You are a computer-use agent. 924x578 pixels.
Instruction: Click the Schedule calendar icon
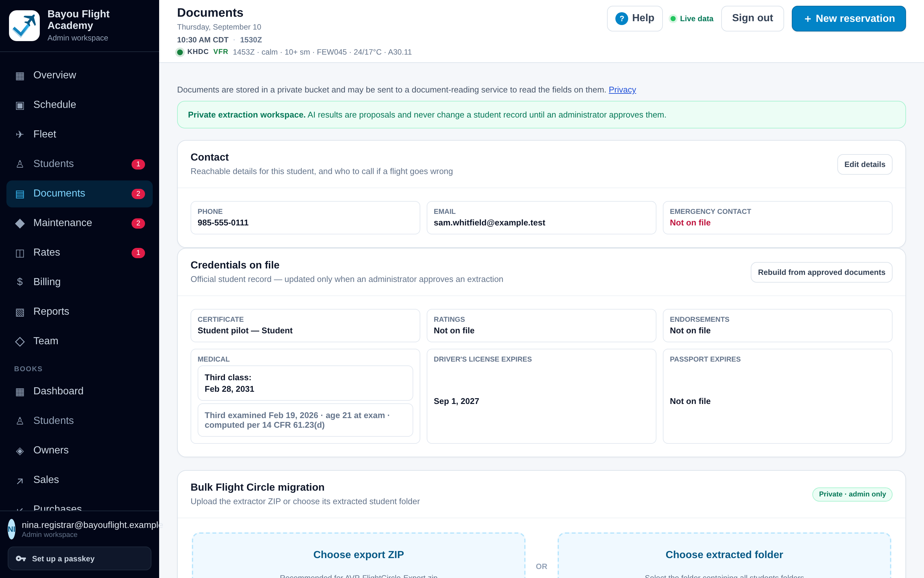pyautogui.click(x=20, y=105)
